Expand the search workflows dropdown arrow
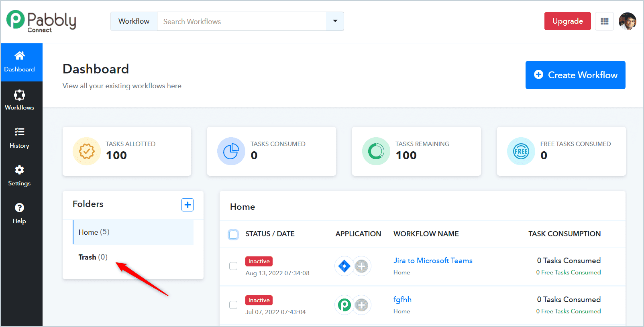Screen dimensions: 644x327 (335, 21)
